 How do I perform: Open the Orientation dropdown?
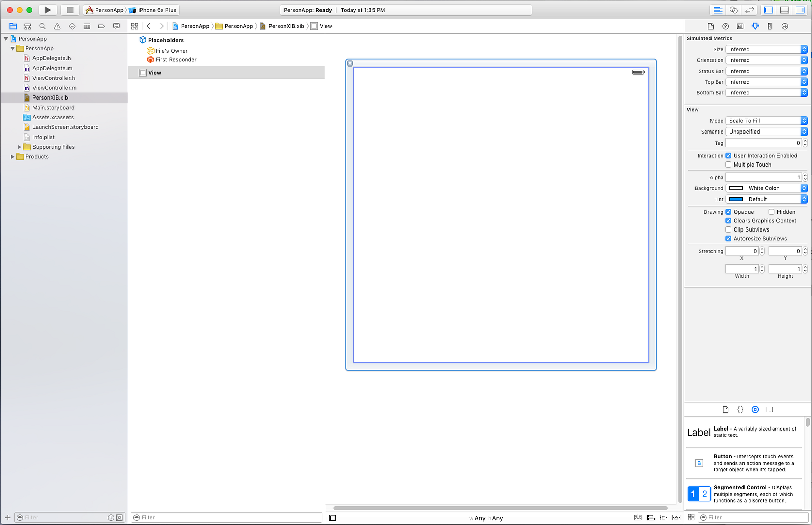coord(766,60)
